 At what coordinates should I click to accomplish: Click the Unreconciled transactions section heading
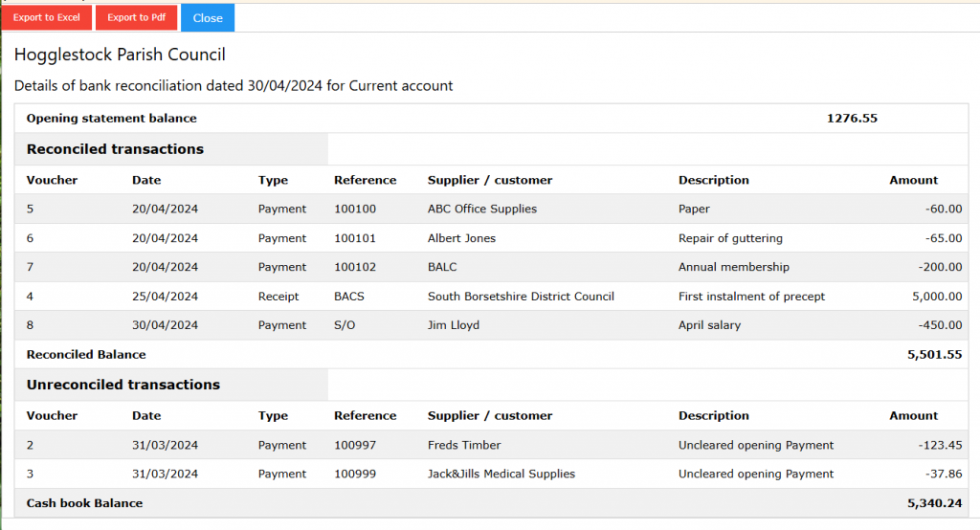(123, 385)
